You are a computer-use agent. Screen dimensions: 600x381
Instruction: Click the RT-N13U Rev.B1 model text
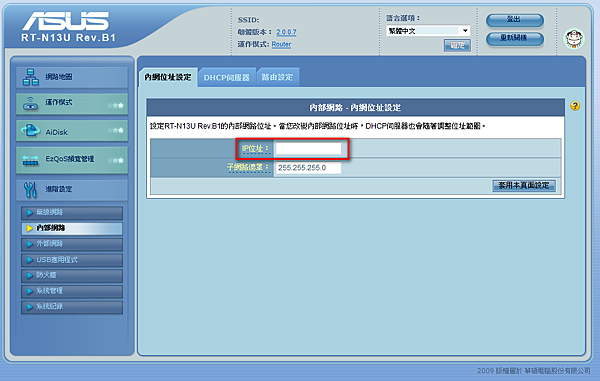pyautogui.click(x=68, y=38)
